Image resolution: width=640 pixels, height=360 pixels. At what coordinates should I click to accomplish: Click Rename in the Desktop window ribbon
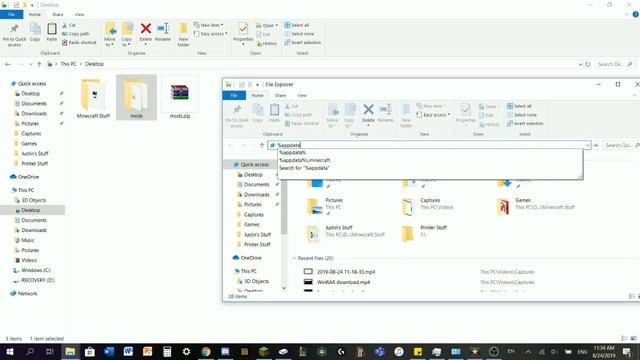[162, 32]
